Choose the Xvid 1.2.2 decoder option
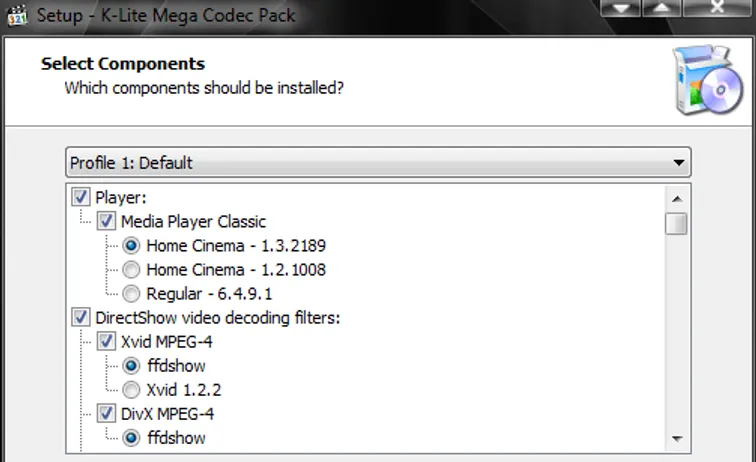This screenshot has height=462, width=756. tap(131, 390)
